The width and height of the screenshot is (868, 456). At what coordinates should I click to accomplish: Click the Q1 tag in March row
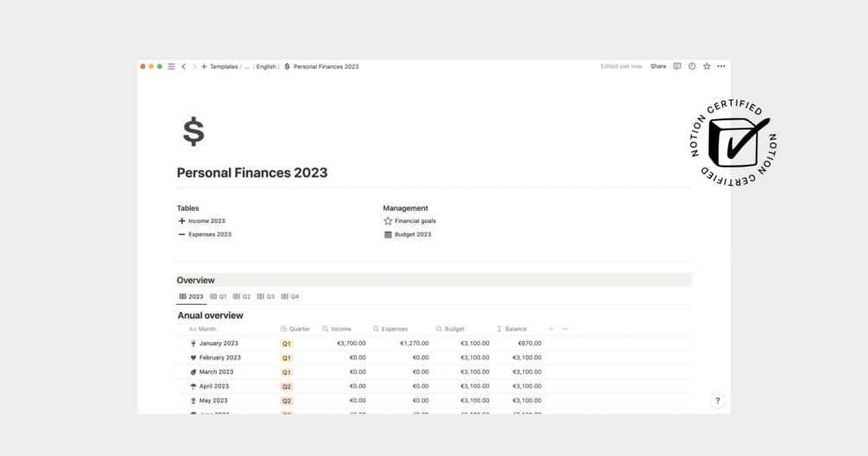[x=287, y=372]
